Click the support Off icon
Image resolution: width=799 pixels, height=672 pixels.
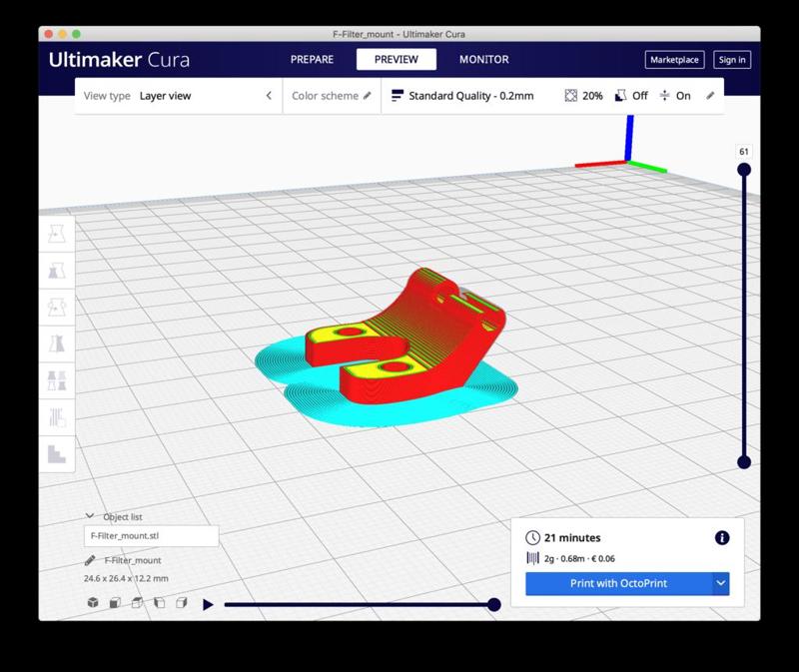[620, 96]
